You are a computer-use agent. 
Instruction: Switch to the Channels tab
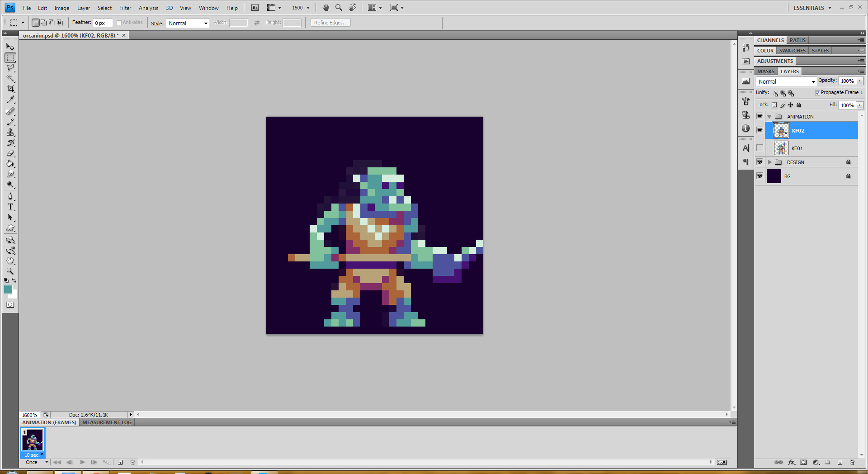tap(770, 40)
